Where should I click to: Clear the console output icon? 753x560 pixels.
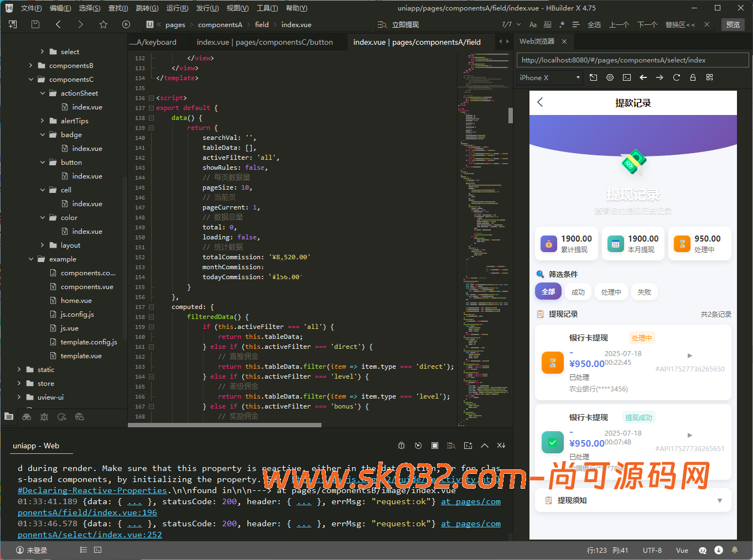point(501,446)
